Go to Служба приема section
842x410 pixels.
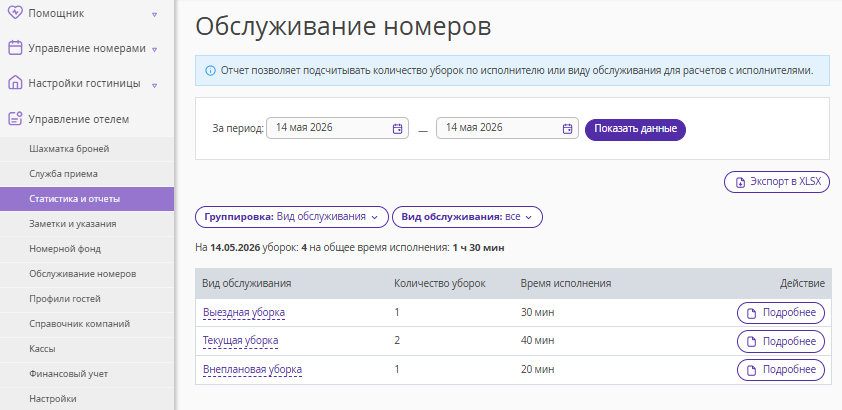pyautogui.click(x=87, y=174)
